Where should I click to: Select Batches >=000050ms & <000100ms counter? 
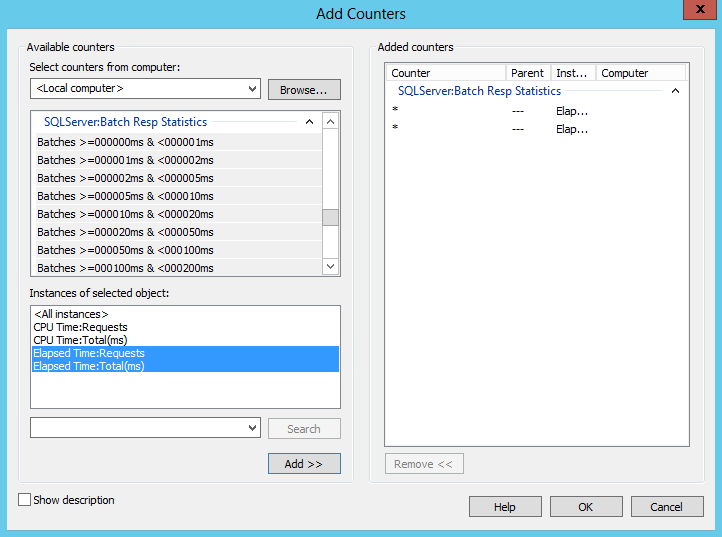pos(179,250)
